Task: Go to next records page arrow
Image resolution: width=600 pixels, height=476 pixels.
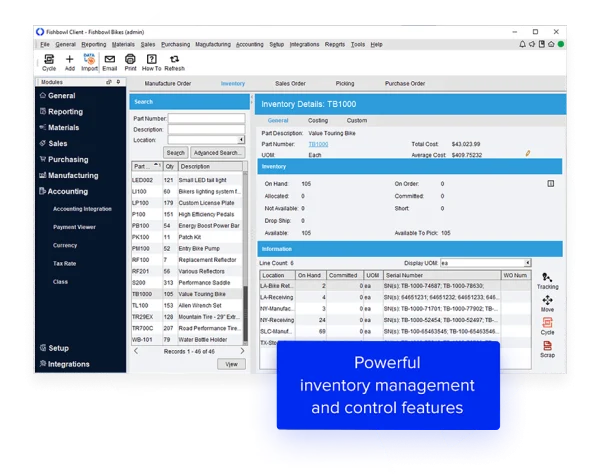Action: coord(242,351)
